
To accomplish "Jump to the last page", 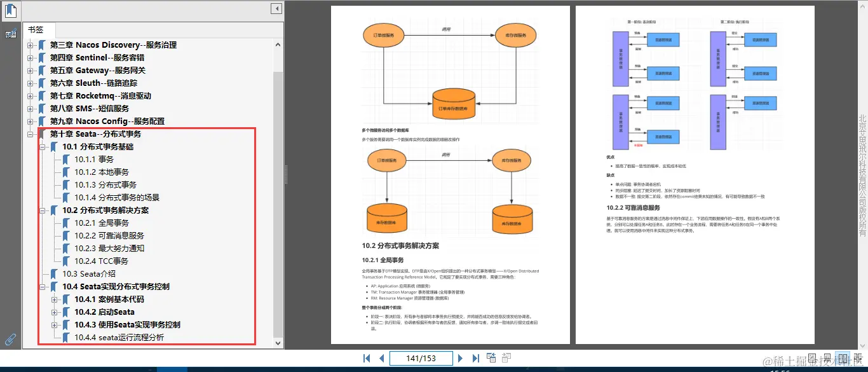I will point(476,358).
